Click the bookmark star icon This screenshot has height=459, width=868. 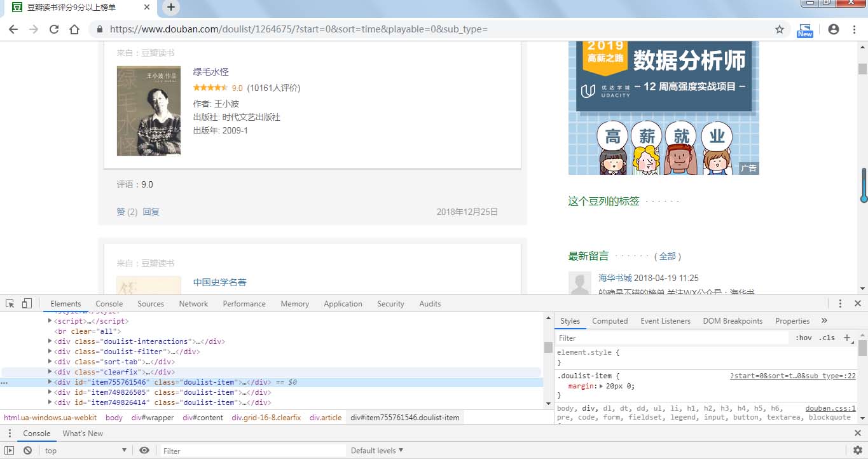(780, 29)
